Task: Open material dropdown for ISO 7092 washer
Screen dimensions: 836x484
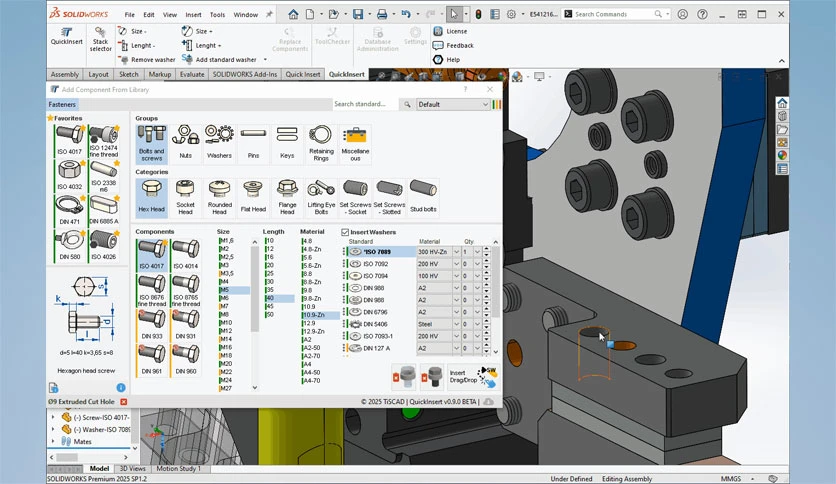Action: click(x=456, y=264)
